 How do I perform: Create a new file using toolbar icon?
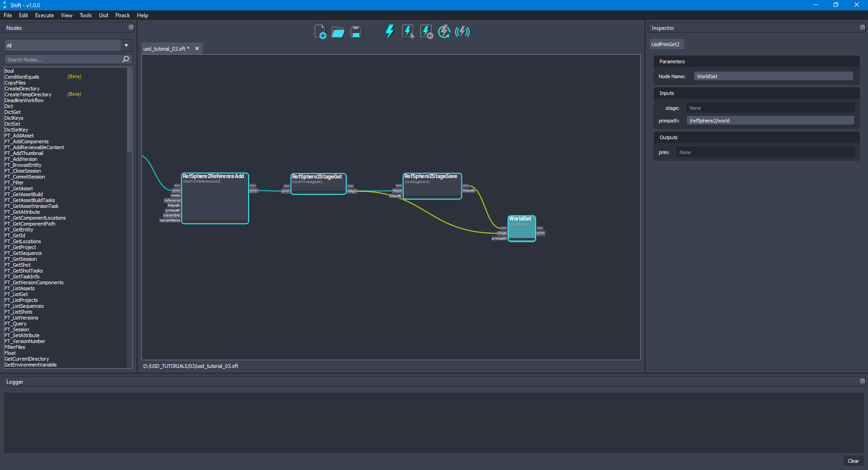point(321,32)
